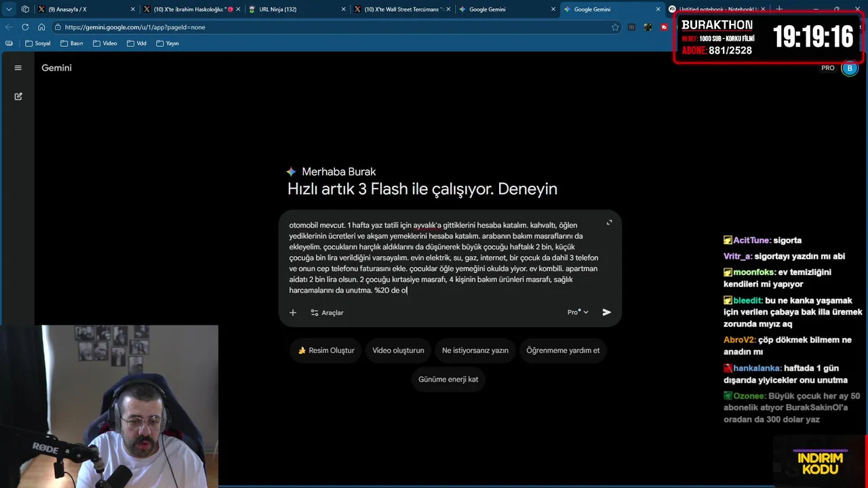Open the Gemini main menu hamburger

click(18, 68)
